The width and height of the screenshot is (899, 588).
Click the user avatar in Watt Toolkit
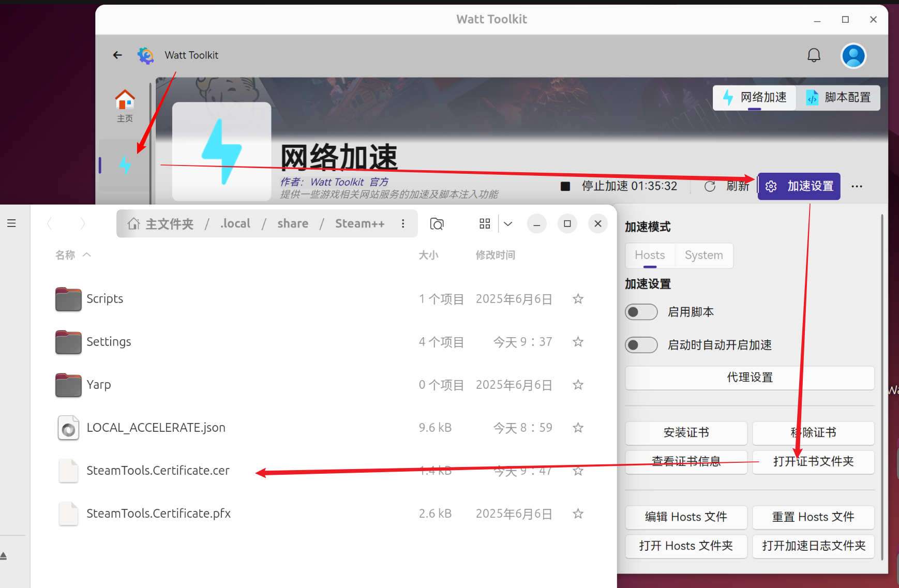coord(853,55)
